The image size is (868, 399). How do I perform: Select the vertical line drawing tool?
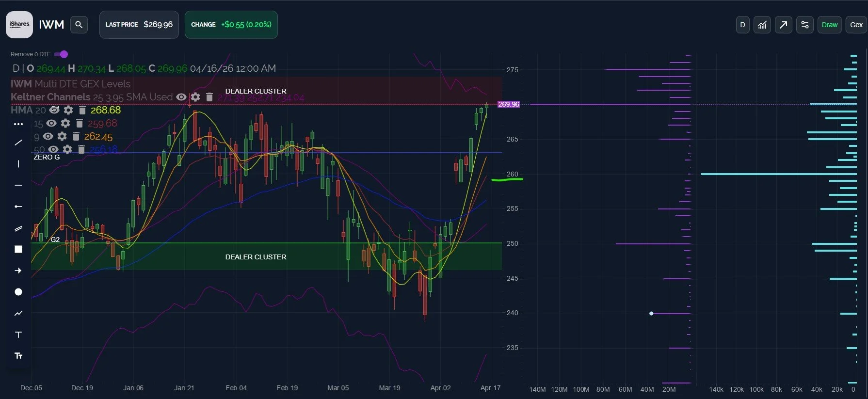pos(18,164)
